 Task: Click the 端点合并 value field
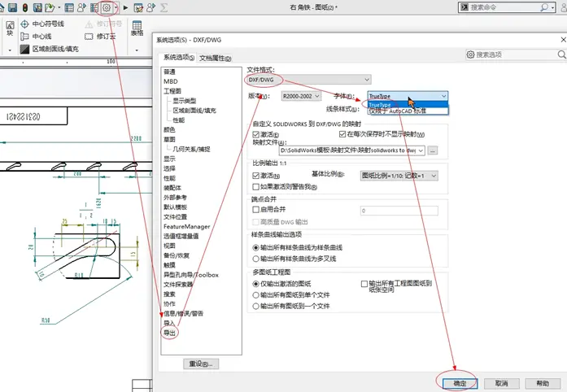click(x=399, y=211)
